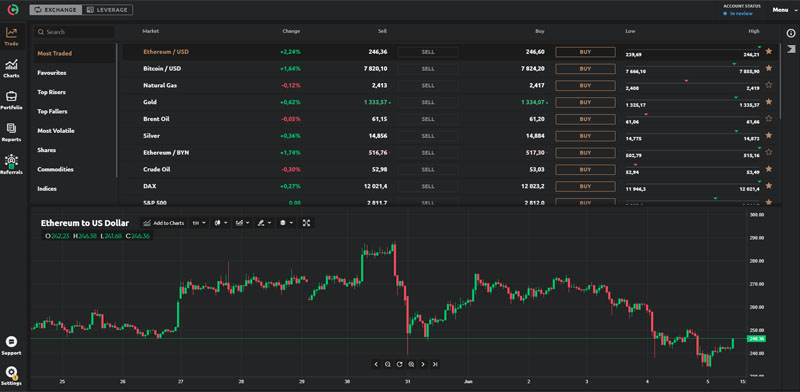Zoom out of the chart
This screenshot has height=392, width=800.
(388, 364)
